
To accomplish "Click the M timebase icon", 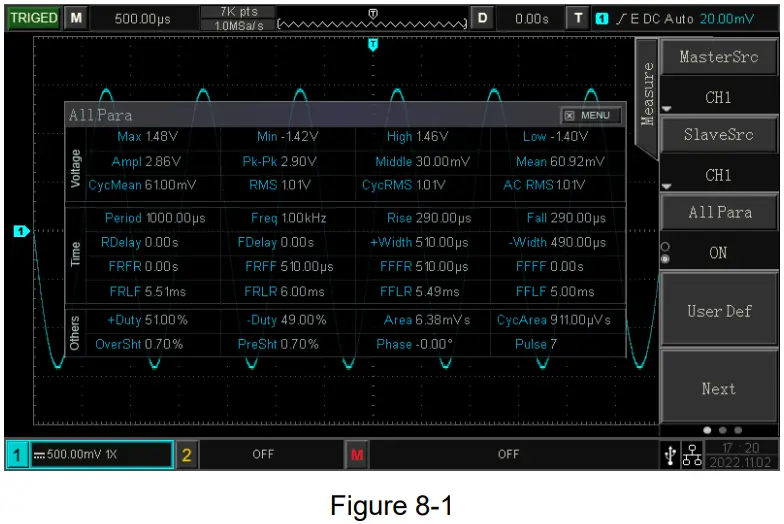I will click(x=76, y=18).
